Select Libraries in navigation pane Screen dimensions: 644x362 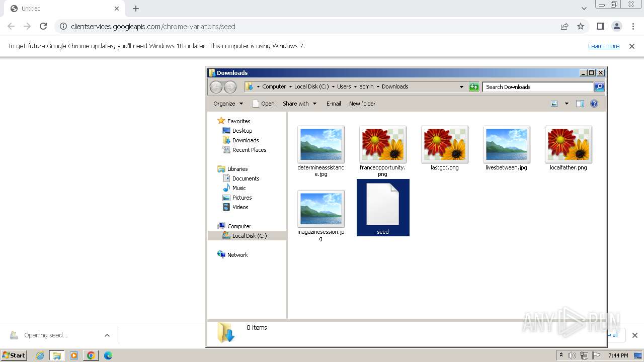tap(237, 169)
